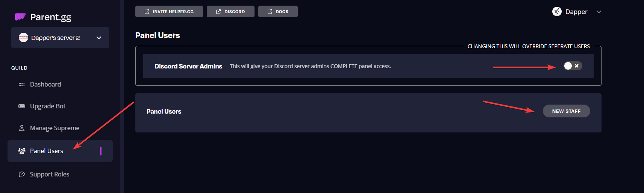Click the 'Discord Server Admins' label
This screenshot has height=193, width=644.
coord(188,66)
